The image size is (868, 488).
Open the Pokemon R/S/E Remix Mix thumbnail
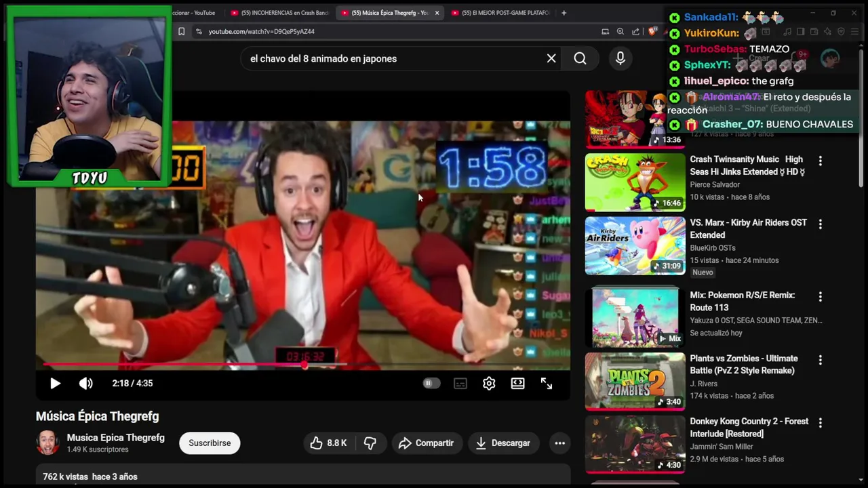tap(635, 317)
